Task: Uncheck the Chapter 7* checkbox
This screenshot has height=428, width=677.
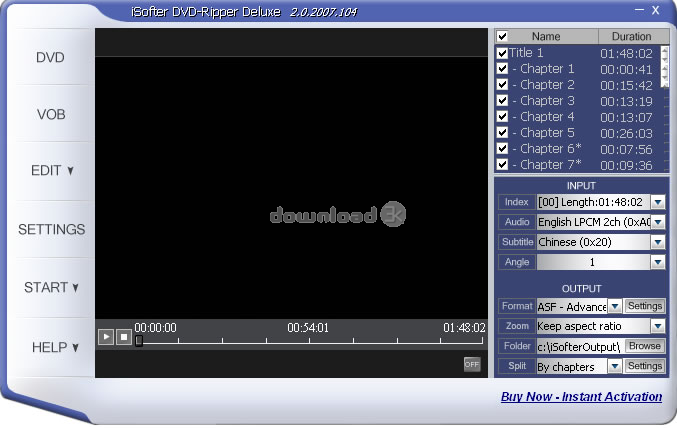Action: tap(502, 165)
